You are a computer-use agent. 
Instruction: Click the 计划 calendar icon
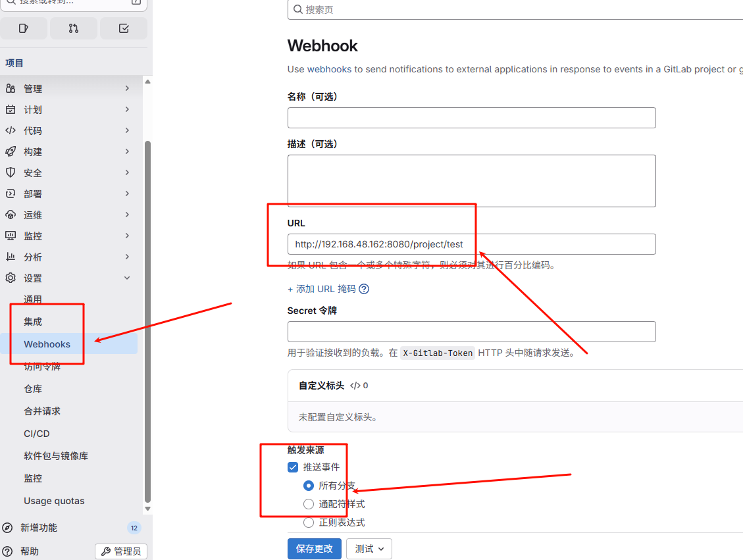pos(11,109)
